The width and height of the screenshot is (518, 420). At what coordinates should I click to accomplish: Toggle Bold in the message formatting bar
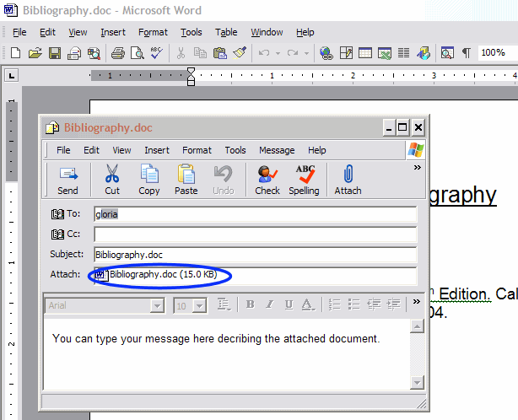coord(251,304)
